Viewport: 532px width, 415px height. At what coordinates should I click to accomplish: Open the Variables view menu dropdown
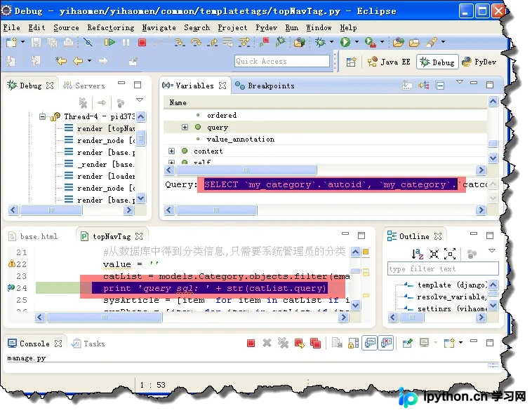pyautogui.click(x=460, y=82)
